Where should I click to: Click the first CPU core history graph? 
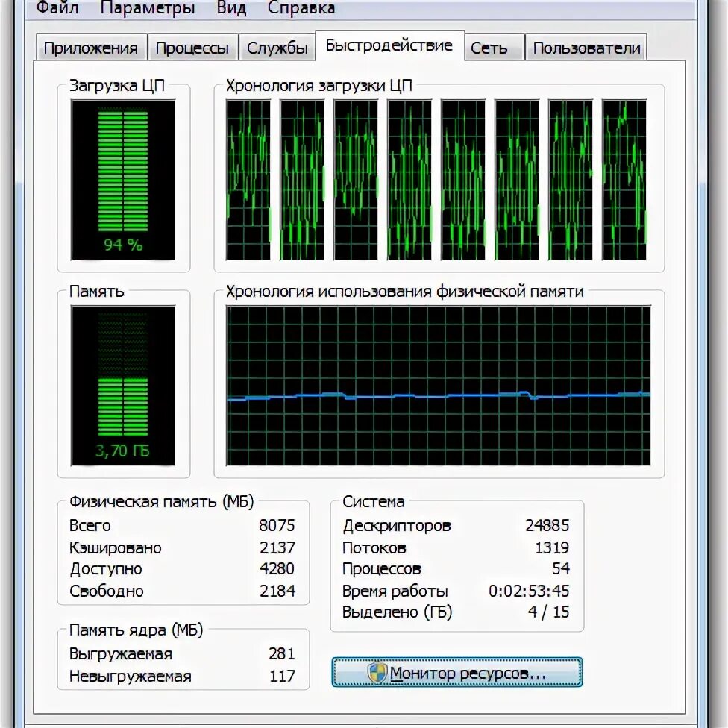click(x=248, y=180)
